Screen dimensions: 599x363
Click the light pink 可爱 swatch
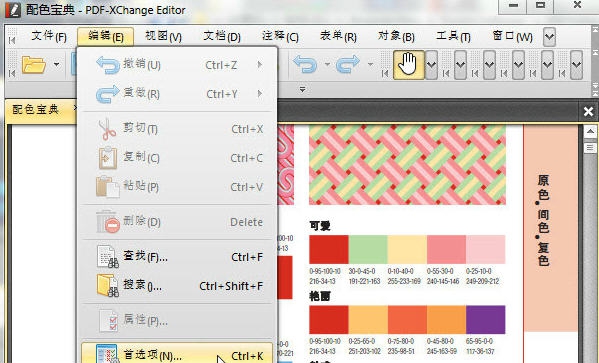pyautogui.click(x=486, y=250)
